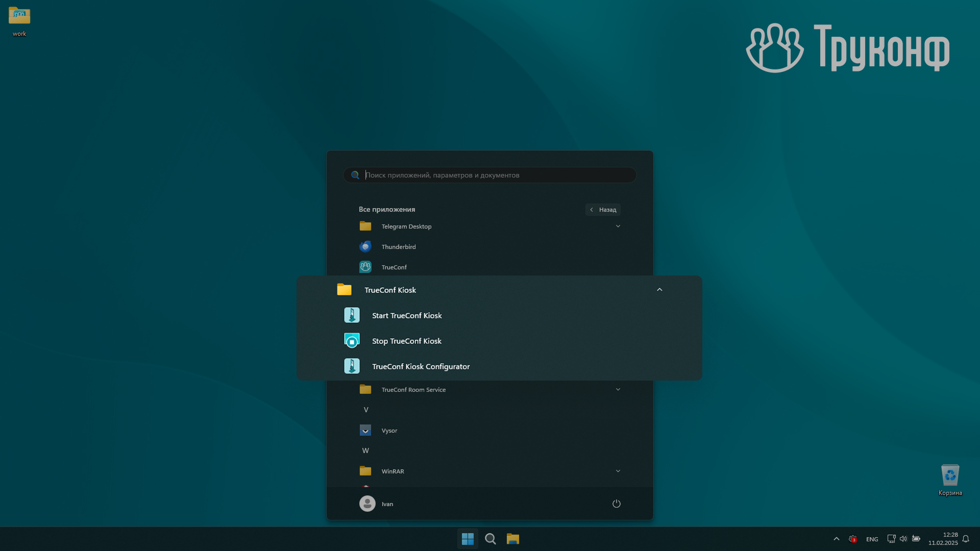The height and width of the screenshot is (551, 980).
Task: Open the notifications bell icon
Action: 966,539
